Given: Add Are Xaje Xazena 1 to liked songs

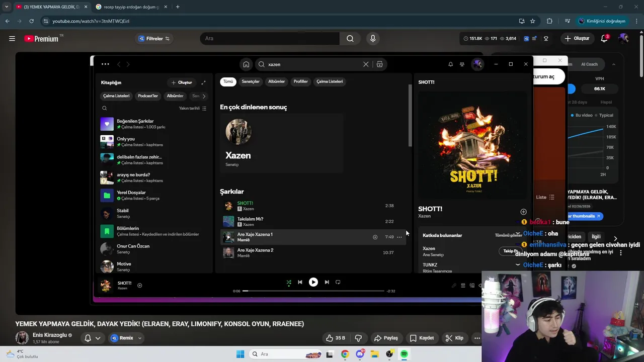Looking at the screenshot, I should click(x=375, y=237).
